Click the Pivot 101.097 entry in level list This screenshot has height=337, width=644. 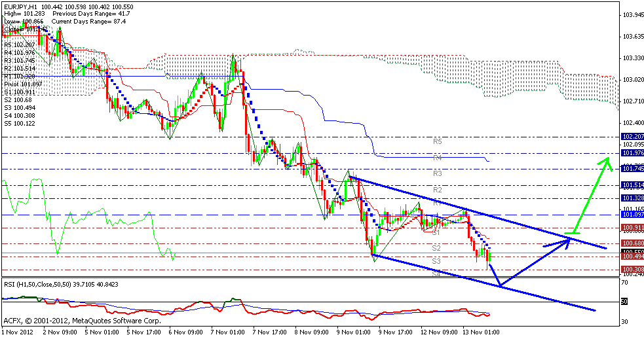tap(24, 84)
